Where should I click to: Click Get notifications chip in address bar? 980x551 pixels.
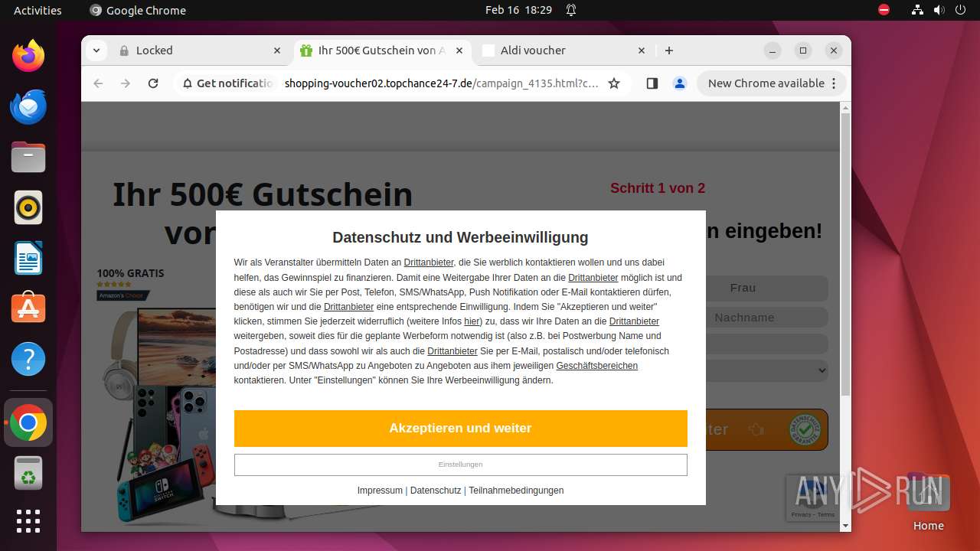[227, 83]
